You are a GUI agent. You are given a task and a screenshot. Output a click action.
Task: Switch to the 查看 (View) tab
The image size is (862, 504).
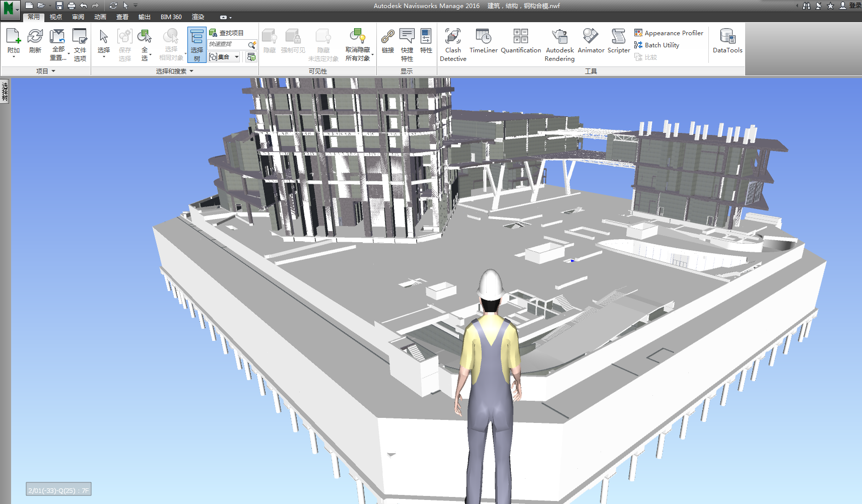pos(122,17)
